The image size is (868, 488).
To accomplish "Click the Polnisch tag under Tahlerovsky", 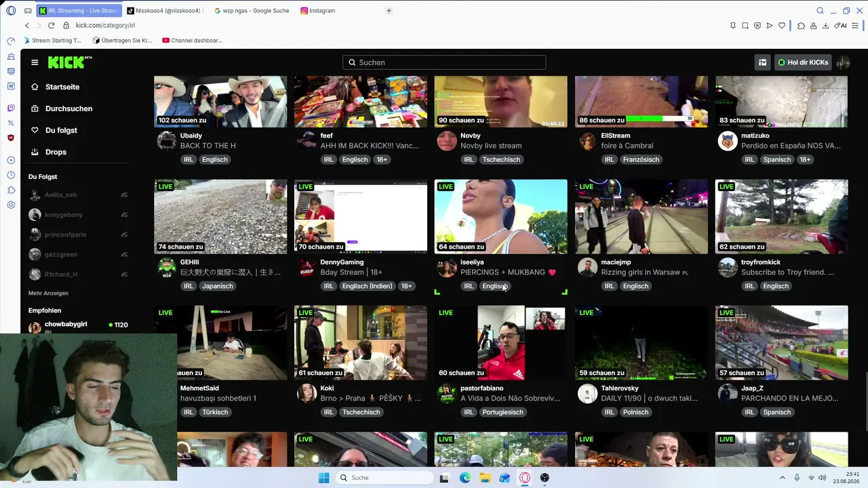I will (635, 412).
